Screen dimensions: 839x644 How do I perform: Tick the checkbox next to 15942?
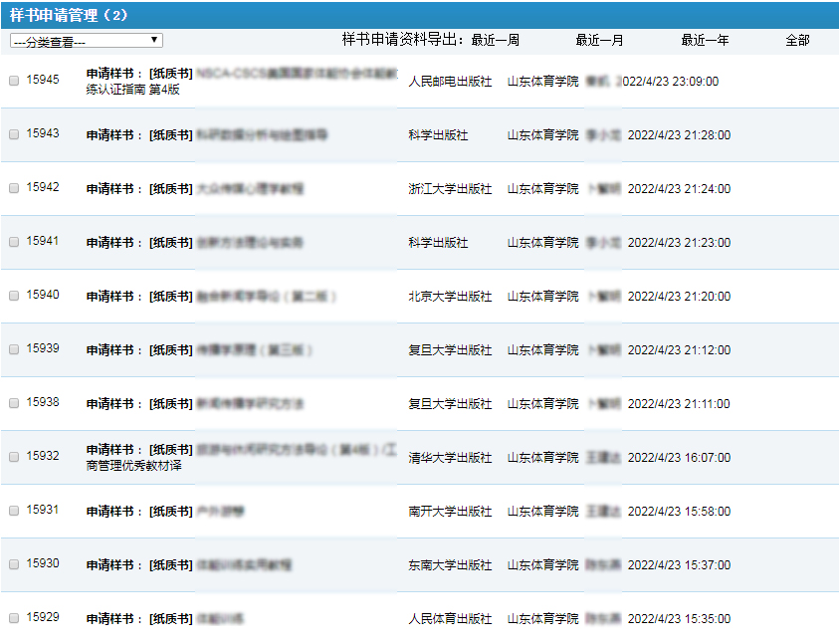[14, 188]
